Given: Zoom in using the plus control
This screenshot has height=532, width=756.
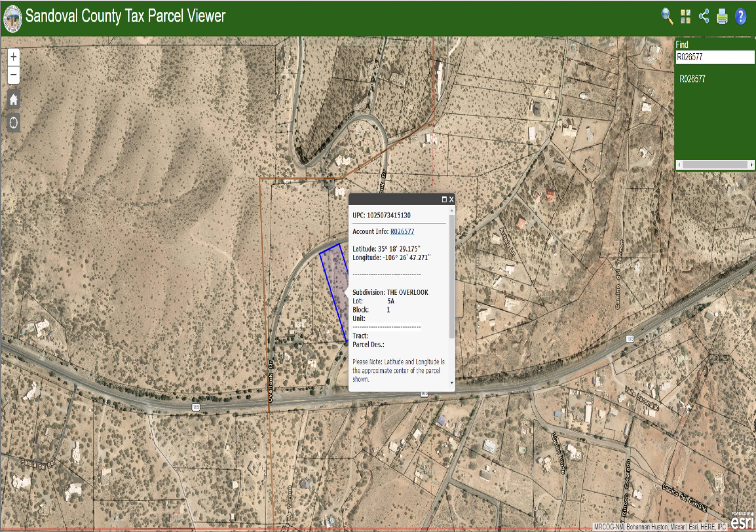Looking at the screenshot, I should (14, 57).
